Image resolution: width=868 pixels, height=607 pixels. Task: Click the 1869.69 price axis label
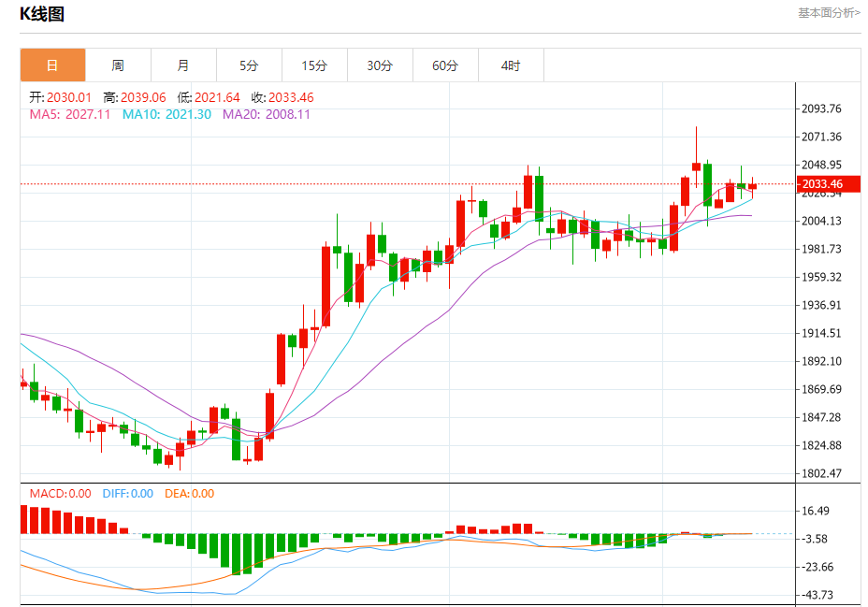point(821,389)
